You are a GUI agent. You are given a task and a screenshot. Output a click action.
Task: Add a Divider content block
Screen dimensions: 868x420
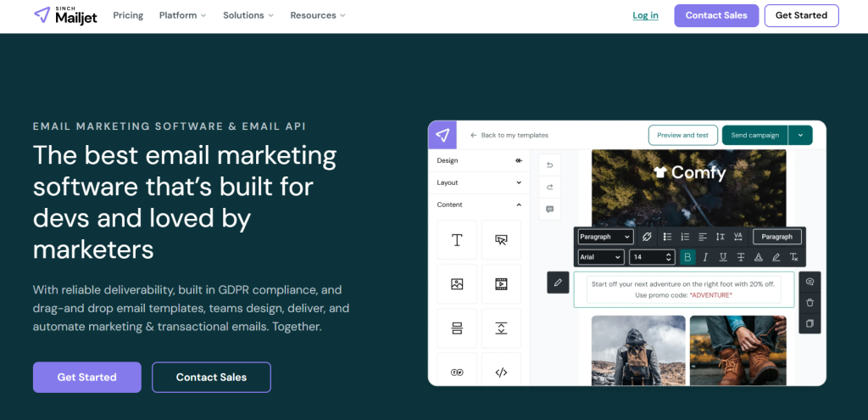[x=457, y=328]
